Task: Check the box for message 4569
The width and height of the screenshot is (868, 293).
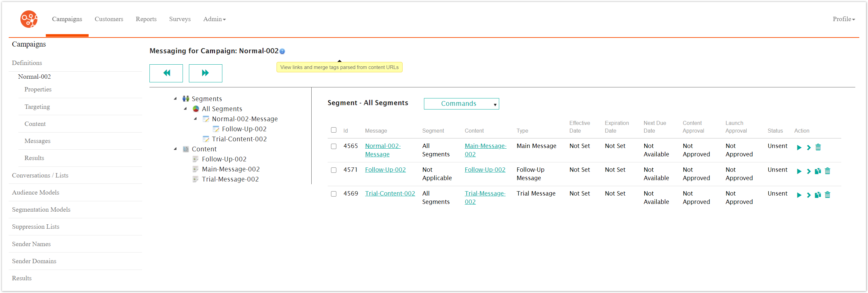Action: click(334, 194)
